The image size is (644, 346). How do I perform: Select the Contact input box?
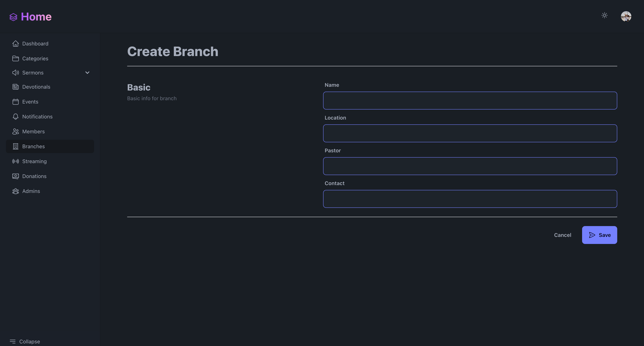tap(470, 199)
